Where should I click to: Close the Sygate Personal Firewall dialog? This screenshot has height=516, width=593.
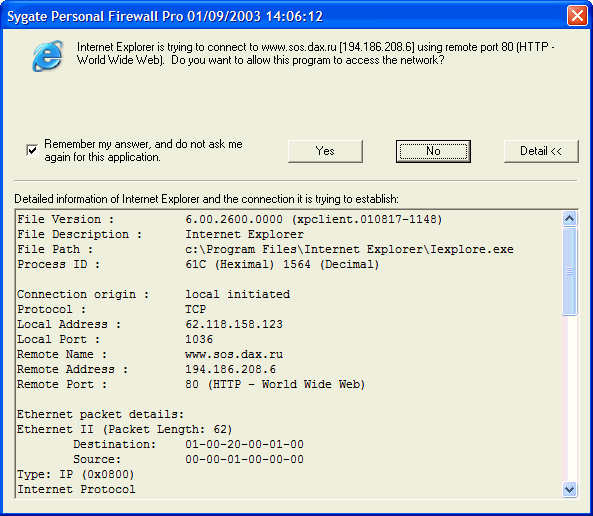coord(577,16)
